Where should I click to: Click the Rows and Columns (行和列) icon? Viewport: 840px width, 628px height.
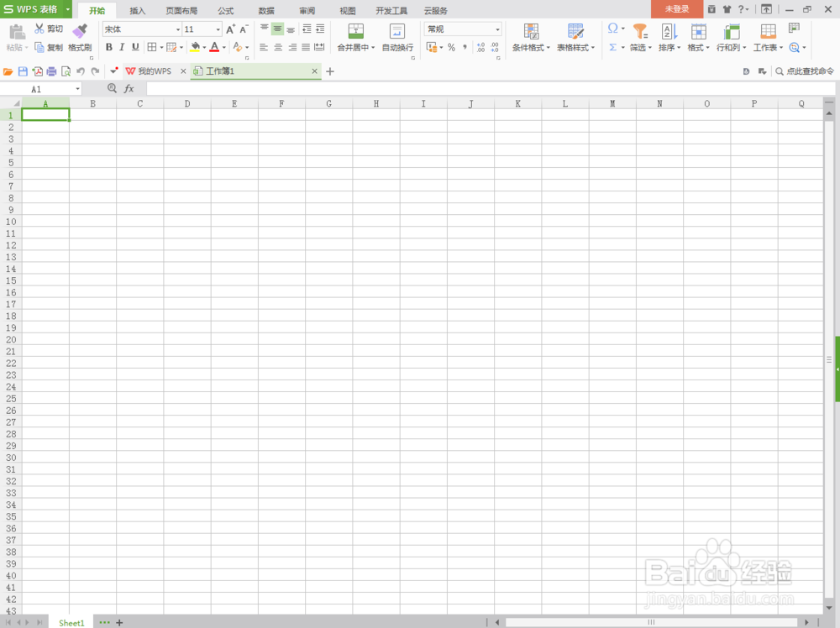[x=732, y=31]
